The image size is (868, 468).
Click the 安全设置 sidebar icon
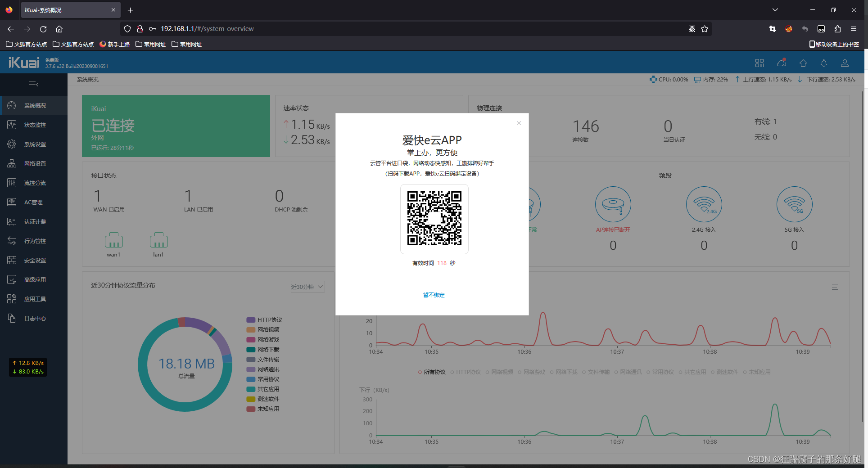(12, 260)
